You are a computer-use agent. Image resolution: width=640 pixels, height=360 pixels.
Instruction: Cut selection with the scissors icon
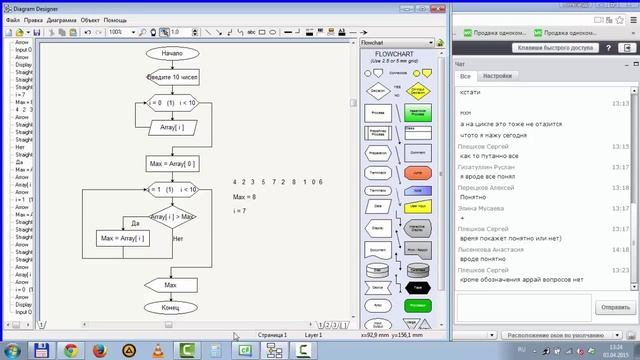51,32
